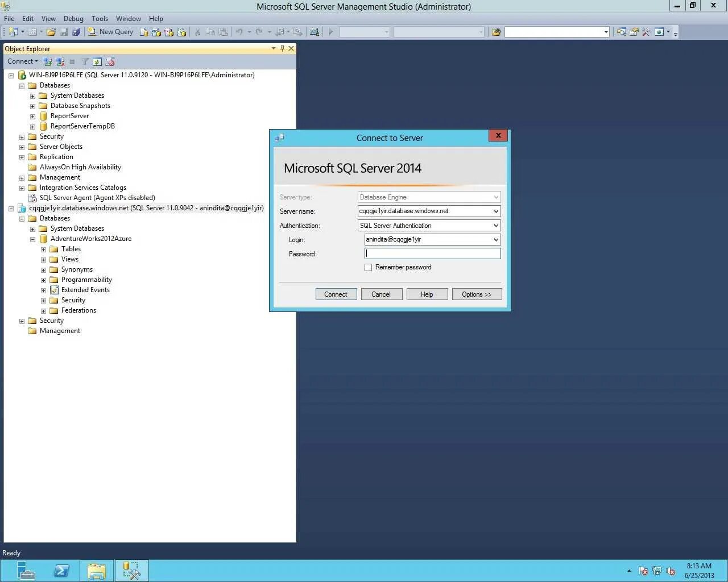This screenshot has height=582, width=728.
Task: Click the Analysis Services DMX Query icon
Action: click(x=169, y=32)
